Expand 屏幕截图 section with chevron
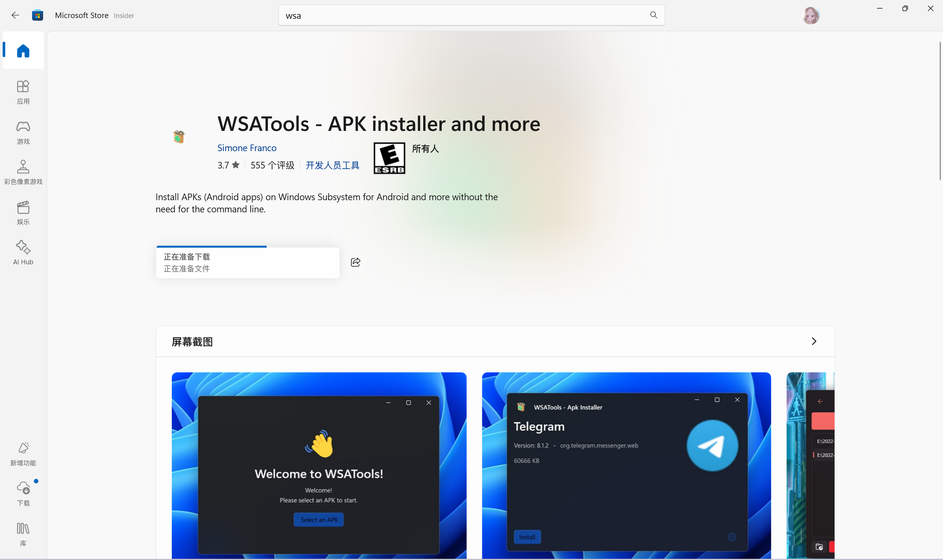The image size is (943, 560). coord(814,341)
